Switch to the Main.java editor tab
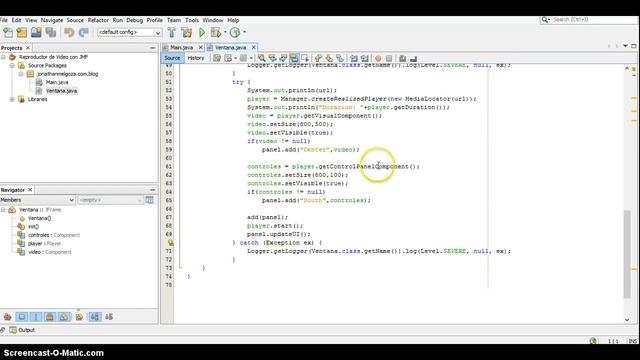This screenshot has width=640, height=360. [x=182, y=48]
